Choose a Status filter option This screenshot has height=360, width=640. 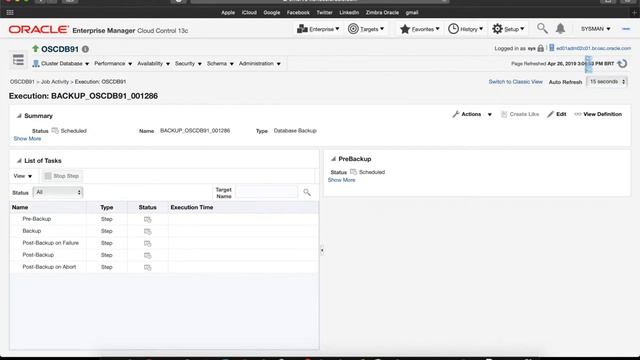58,192
